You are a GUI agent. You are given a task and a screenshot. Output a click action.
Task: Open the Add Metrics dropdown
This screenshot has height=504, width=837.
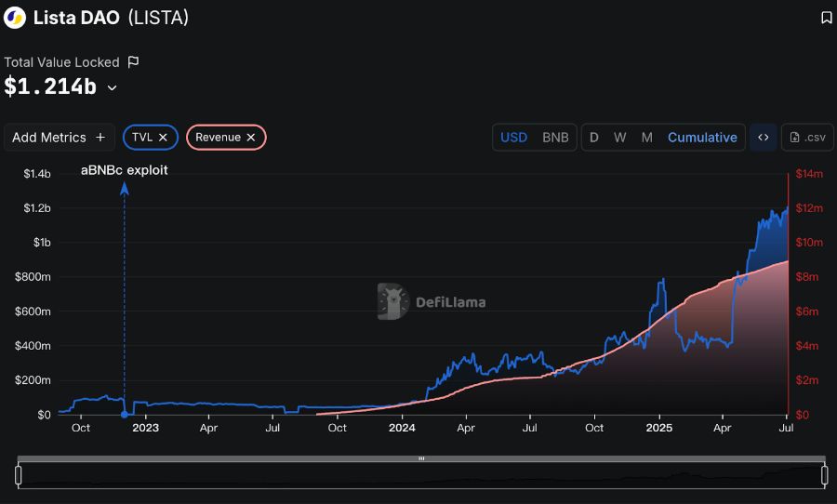coord(59,138)
